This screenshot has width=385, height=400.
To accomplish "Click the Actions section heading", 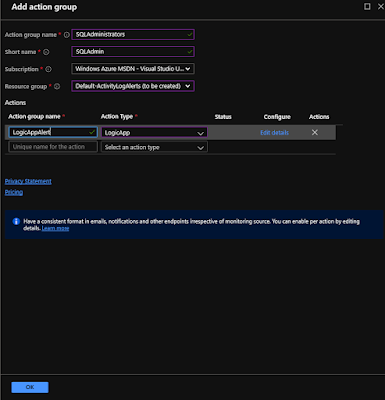I will (x=15, y=103).
